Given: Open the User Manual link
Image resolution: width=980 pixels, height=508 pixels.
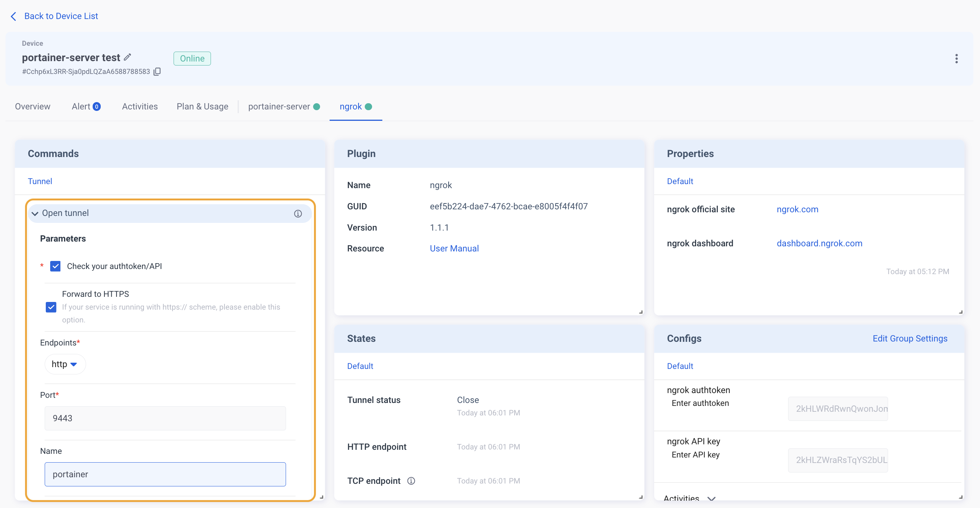Looking at the screenshot, I should (x=454, y=249).
